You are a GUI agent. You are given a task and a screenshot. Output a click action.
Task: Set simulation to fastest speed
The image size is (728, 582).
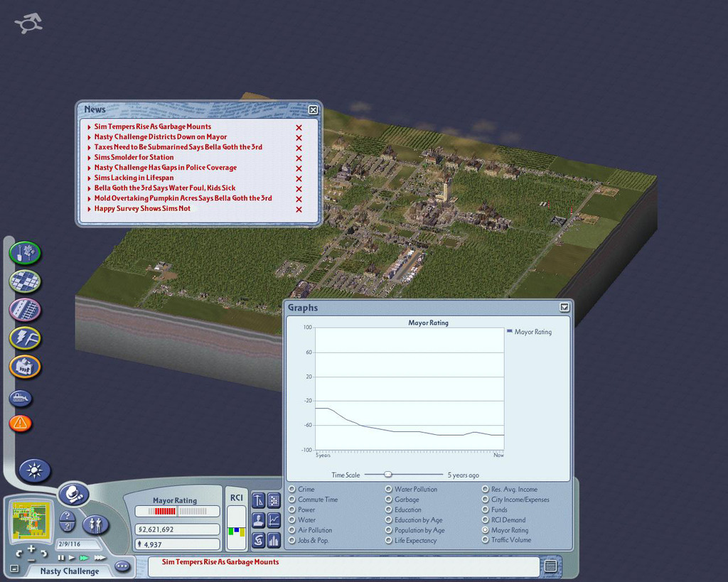pos(100,557)
